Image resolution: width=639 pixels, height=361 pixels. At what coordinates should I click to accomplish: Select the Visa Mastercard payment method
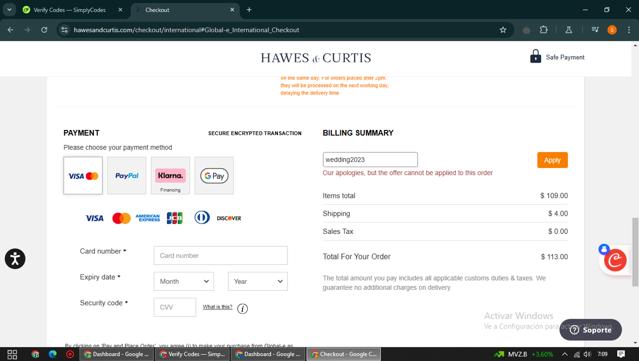(83, 176)
